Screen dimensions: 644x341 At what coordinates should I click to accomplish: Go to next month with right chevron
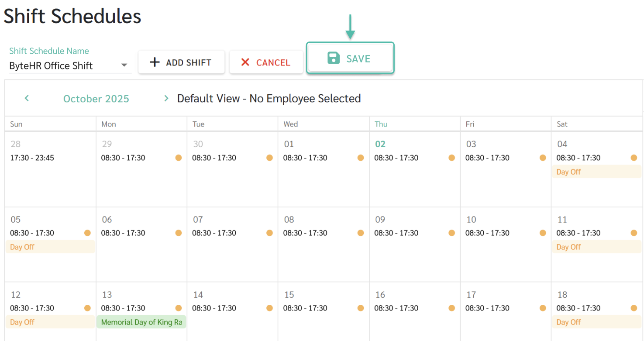tap(166, 98)
